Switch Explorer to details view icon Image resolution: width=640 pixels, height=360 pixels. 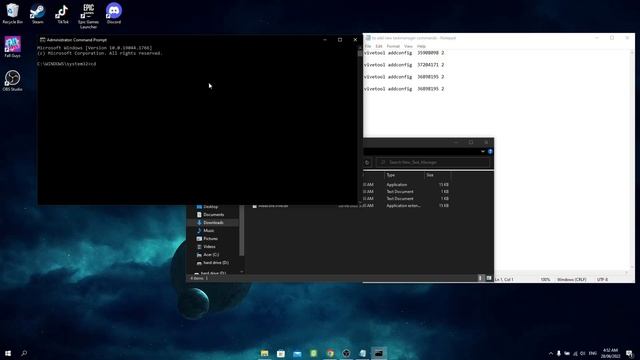click(x=480, y=278)
